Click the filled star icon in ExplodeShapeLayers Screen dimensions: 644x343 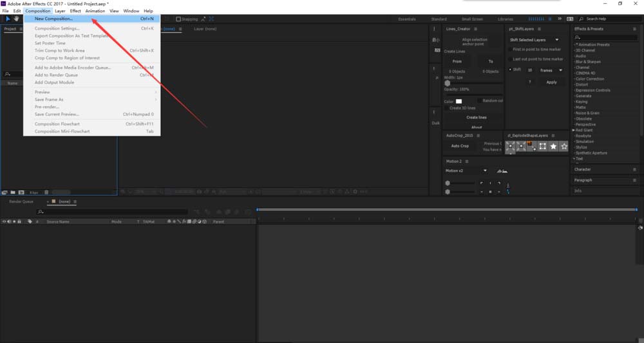pos(553,147)
